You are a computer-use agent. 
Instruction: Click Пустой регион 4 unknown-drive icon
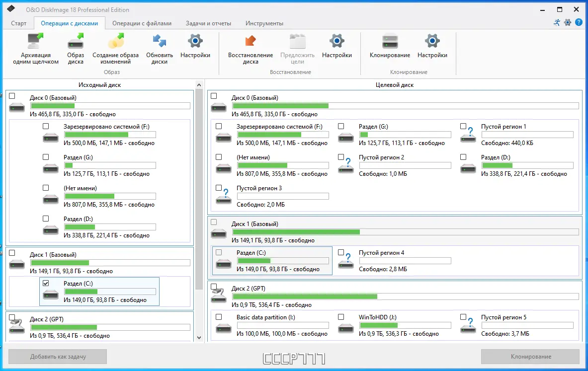tap(346, 262)
